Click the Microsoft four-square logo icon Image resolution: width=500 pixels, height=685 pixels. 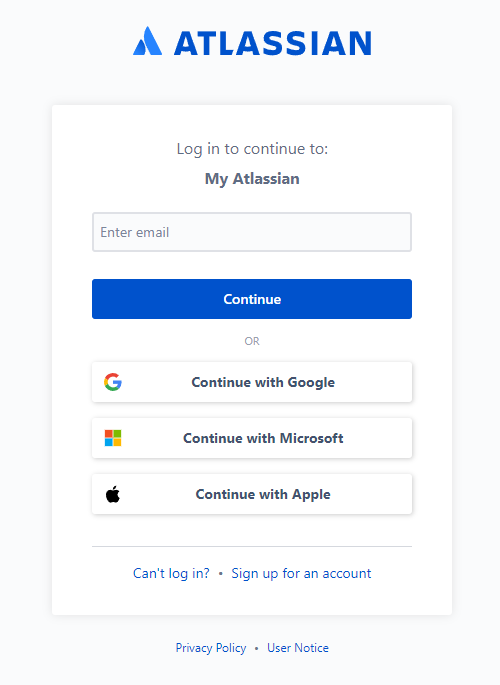pos(113,438)
